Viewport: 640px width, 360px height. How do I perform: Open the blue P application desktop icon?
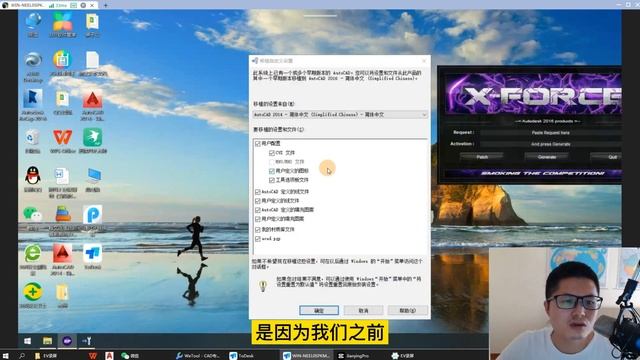pos(93,215)
